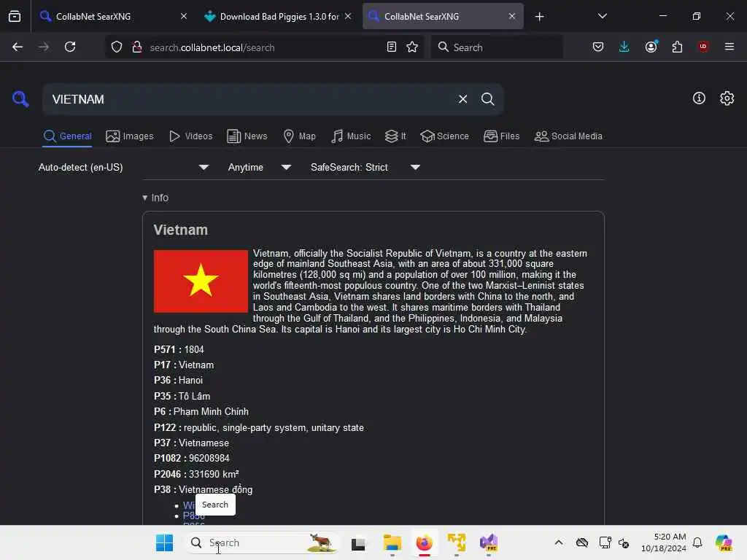Click the Vietnam infobox heading

point(181,230)
